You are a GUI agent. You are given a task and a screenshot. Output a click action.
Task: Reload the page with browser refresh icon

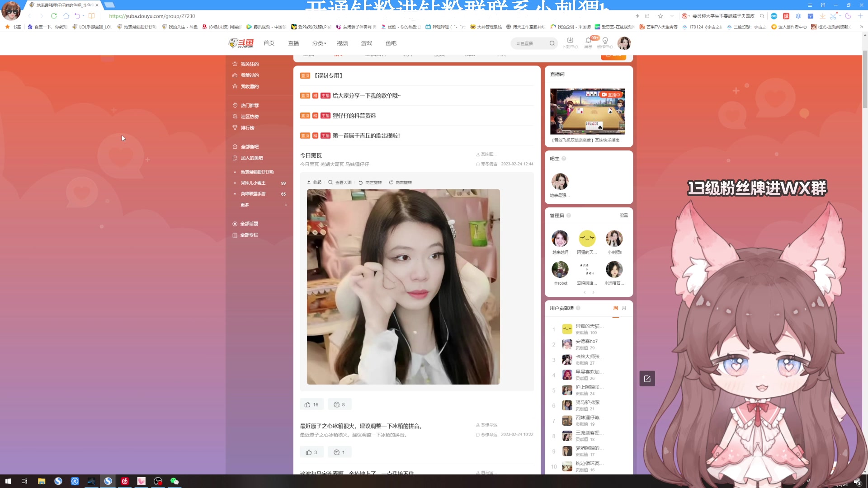(x=54, y=16)
